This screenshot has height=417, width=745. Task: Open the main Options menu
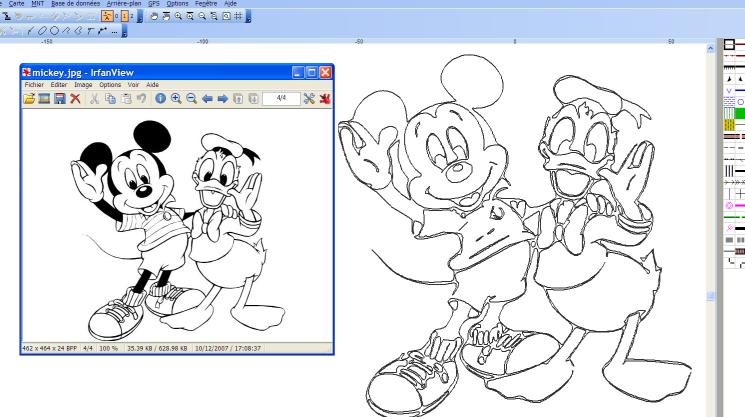(x=177, y=3)
